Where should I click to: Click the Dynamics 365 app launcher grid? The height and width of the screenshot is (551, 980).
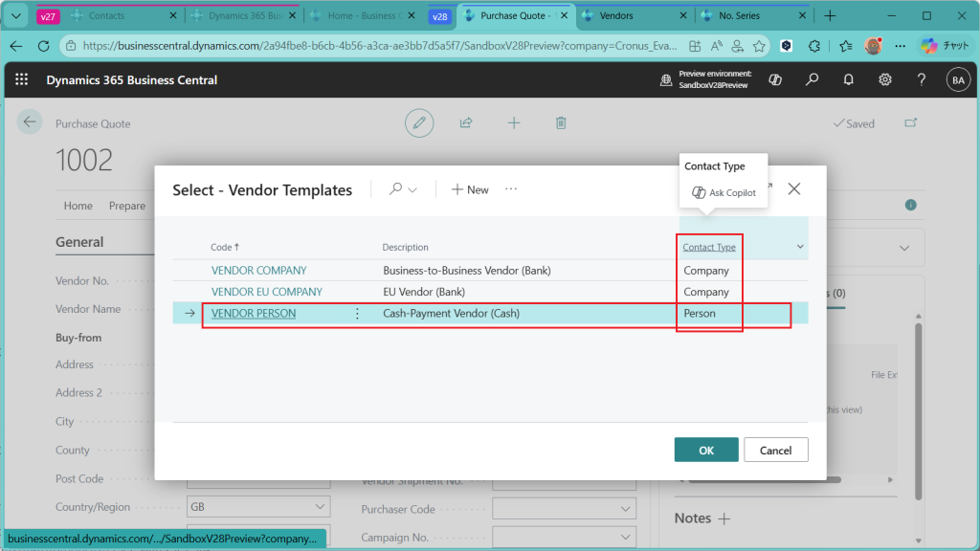[x=22, y=80]
